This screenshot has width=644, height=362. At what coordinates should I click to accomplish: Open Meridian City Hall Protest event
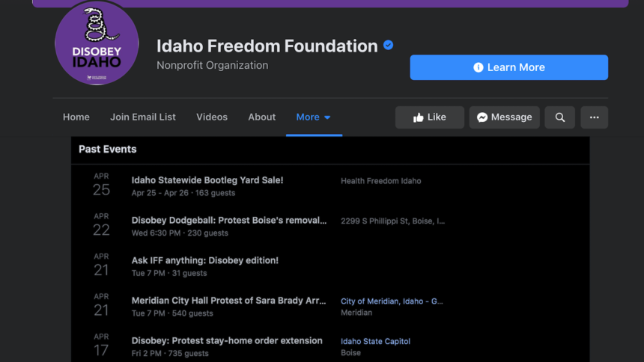click(x=229, y=301)
